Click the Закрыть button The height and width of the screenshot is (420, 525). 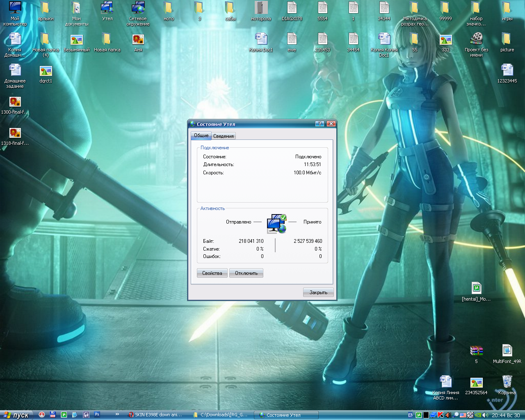click(318, 292)
